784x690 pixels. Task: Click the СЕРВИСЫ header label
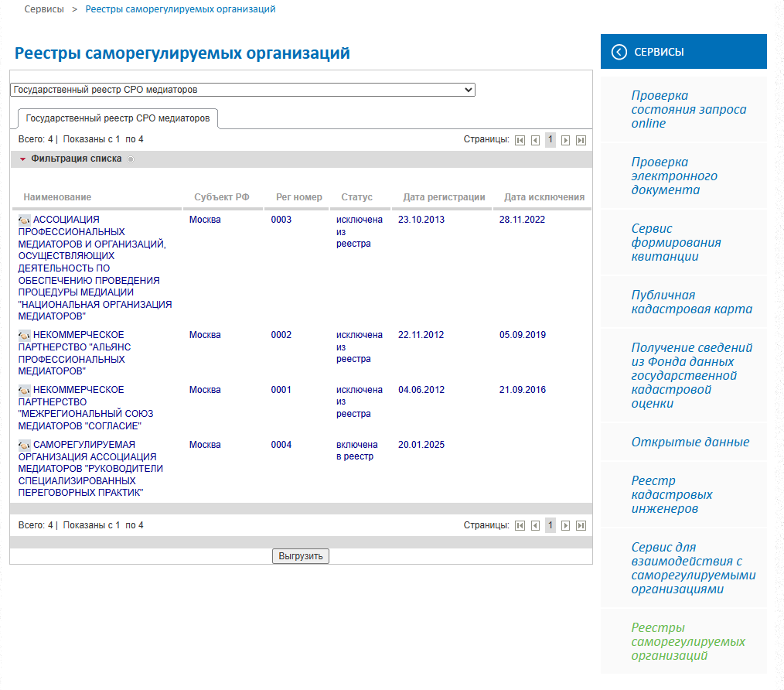(659, 52)
